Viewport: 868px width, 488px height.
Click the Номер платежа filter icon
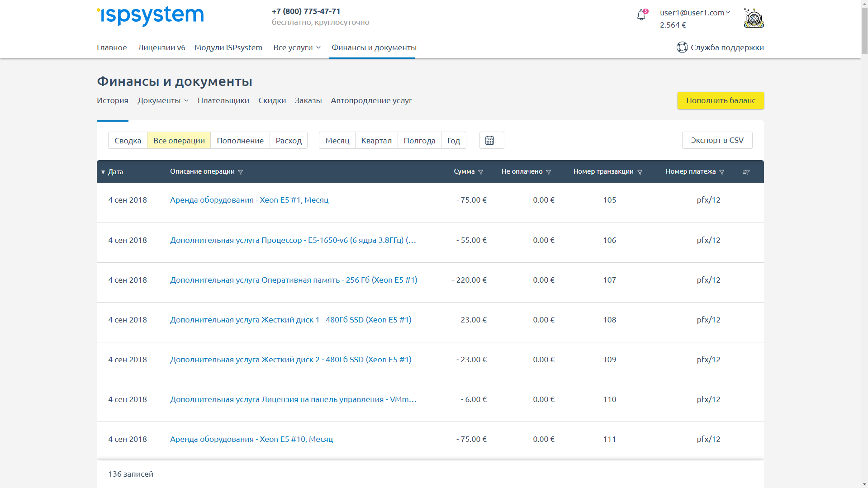point(722,172)
